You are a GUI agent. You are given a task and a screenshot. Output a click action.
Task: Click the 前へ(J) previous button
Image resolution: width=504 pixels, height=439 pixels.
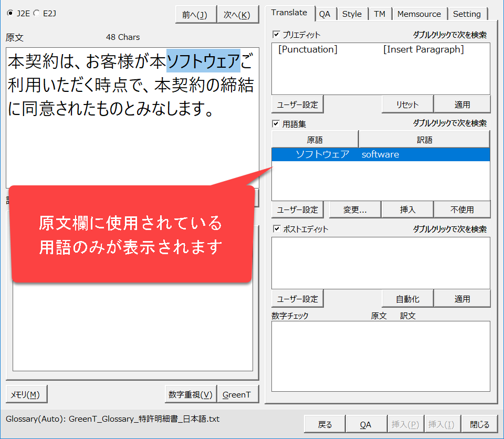[195, 15]
